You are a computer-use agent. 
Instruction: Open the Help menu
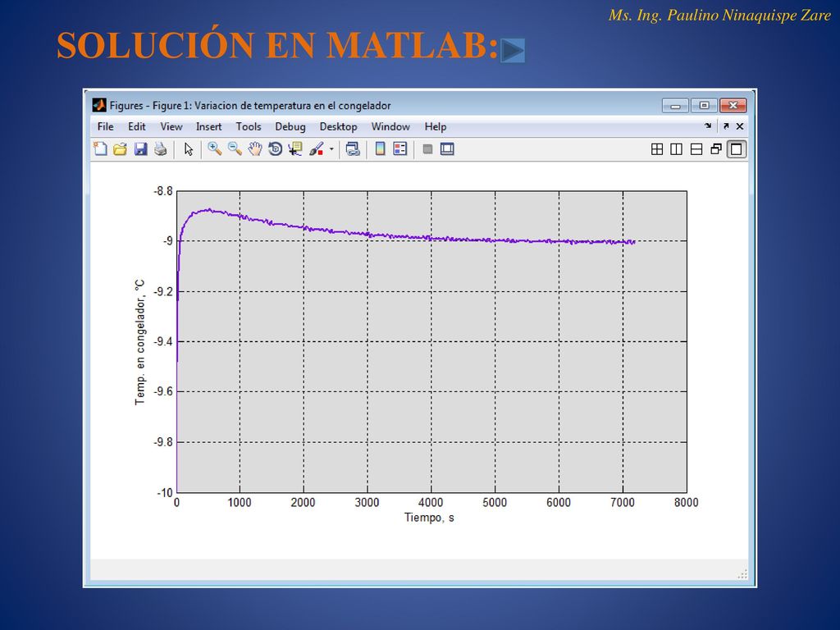436,127
